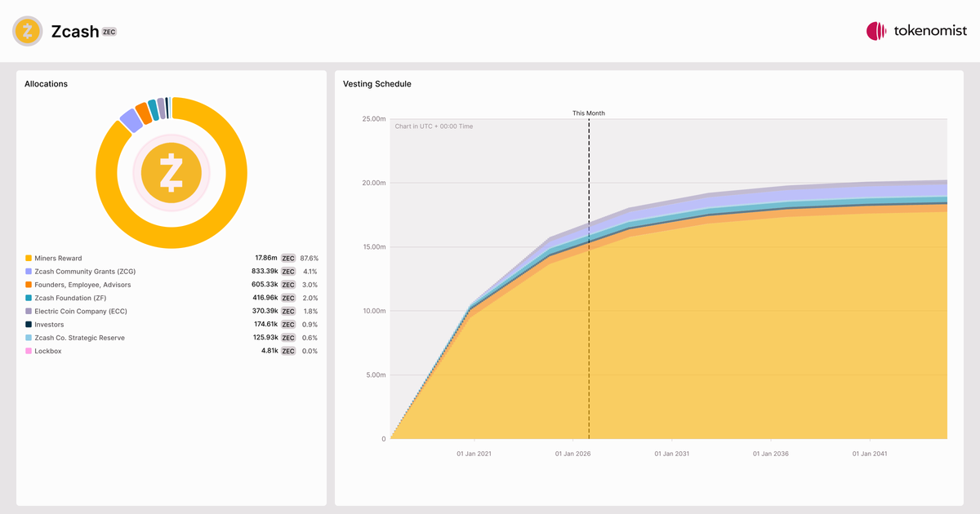This screenshot has height=514, width=980.
Task: Click the ZEC ticker badge beside Zcash
Action: [109, 32]
